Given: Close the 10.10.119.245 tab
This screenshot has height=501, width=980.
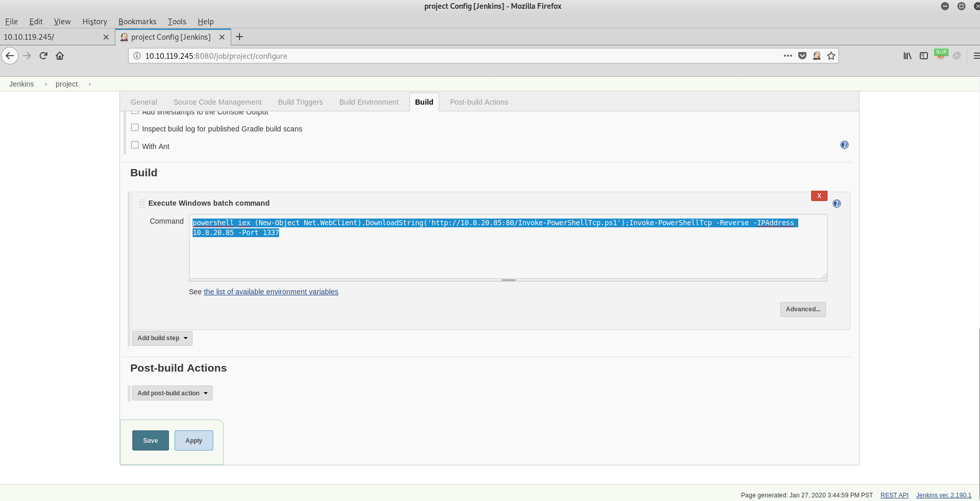Looking at the screenshot, I should point(106,37).
